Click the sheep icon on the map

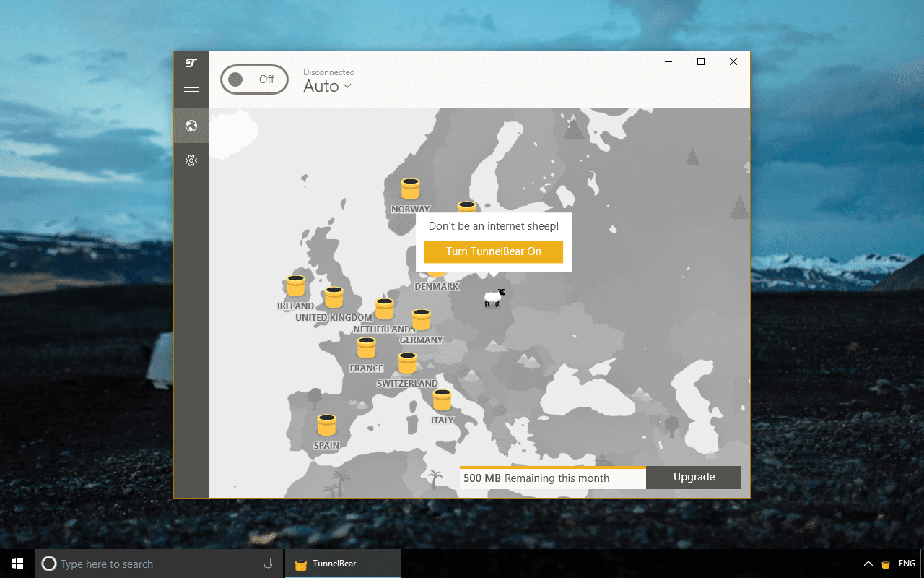[494, 298]
